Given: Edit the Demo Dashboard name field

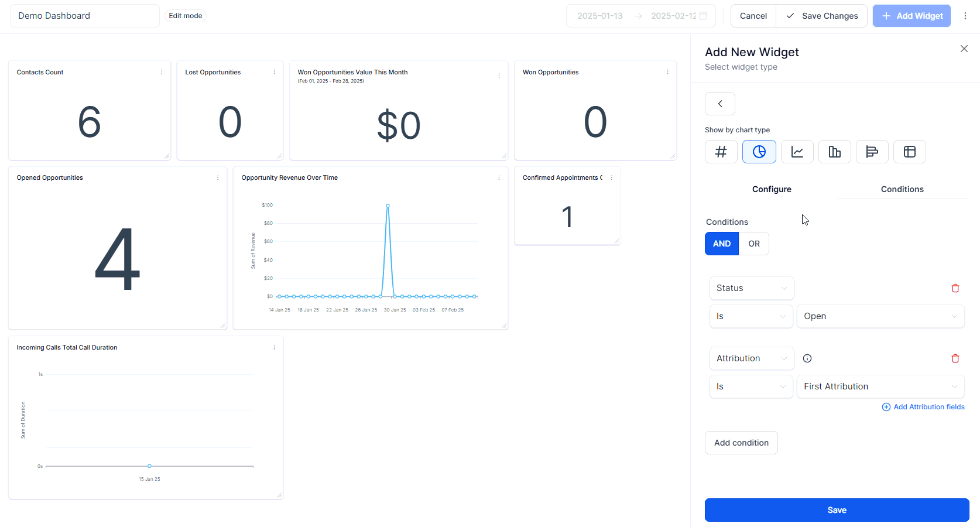Looking at the screenshot, I should [x=85, y=16].
